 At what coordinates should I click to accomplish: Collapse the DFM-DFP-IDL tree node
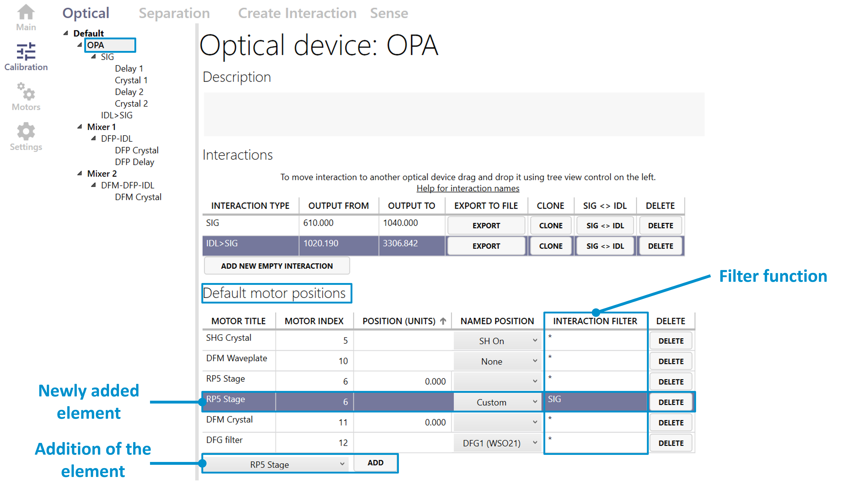coord(94,185)
